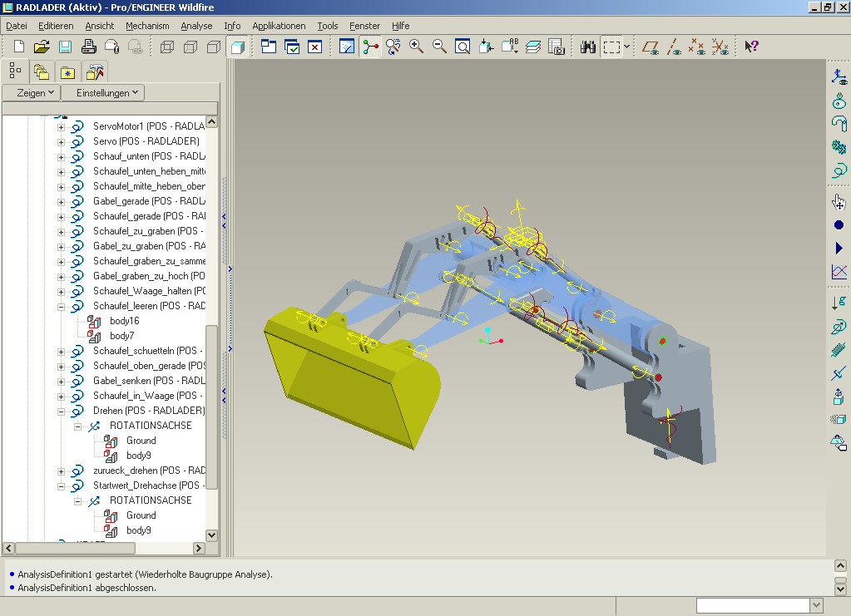
Task: Toggle datum axes display
Action: click(675, 47)
